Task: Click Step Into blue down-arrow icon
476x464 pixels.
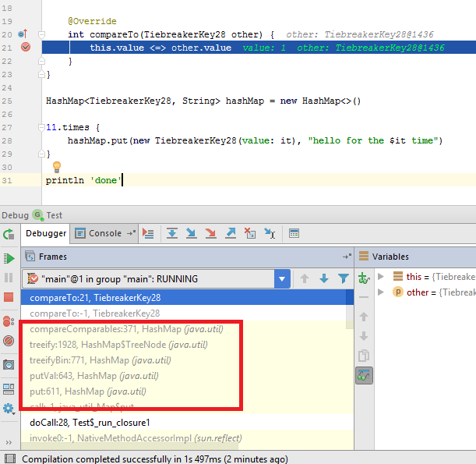Action: [x=192, y=233]
